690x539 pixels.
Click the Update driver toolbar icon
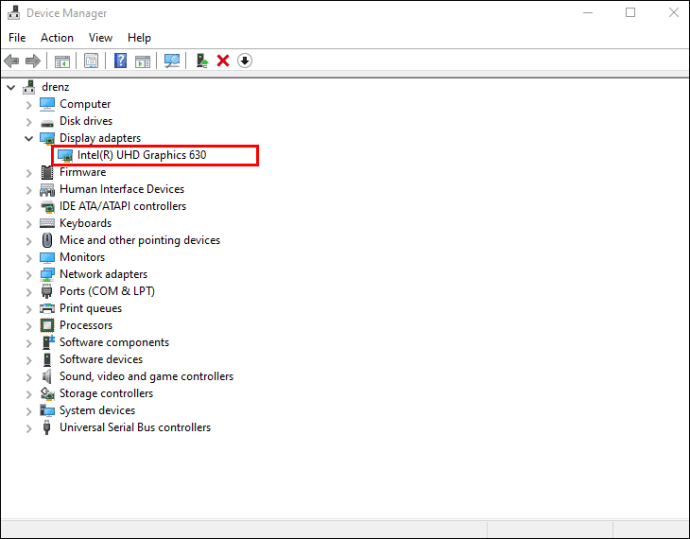[x=202, y=61]
